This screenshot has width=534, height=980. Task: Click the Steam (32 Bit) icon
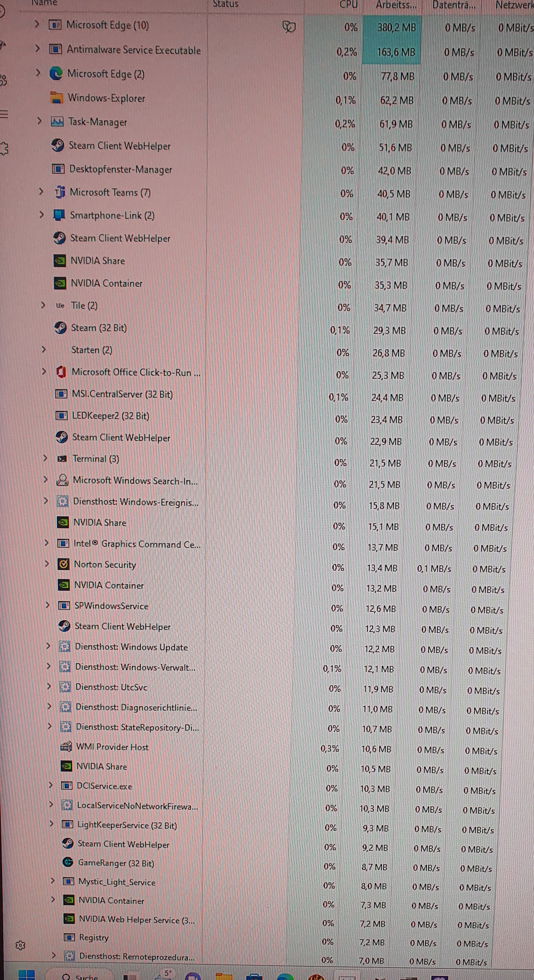60,328
